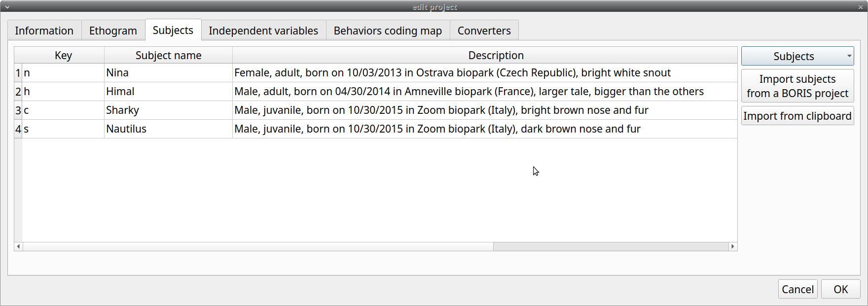This screenshot has width=868, height=306.
Task: Click the Description column header
Action: 496,55
